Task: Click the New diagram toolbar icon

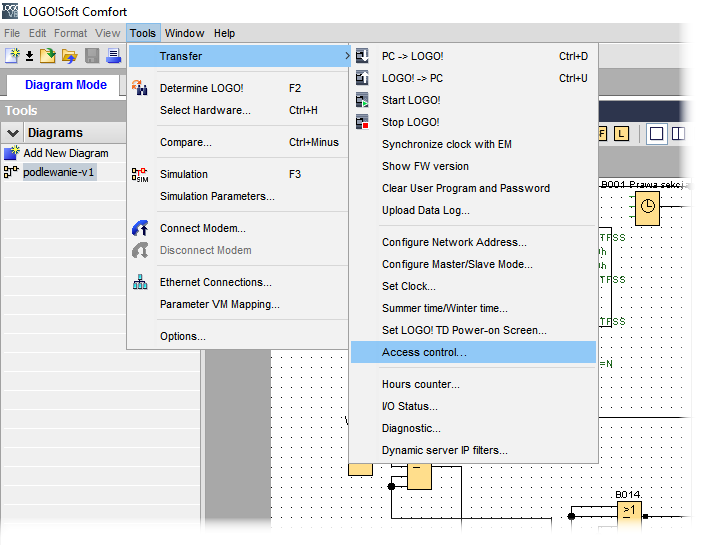Action: [13, 56]
